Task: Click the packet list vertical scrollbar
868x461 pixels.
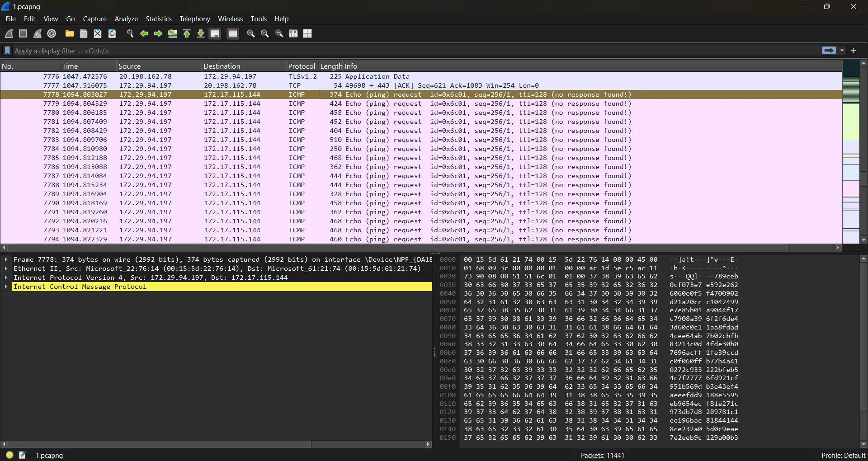Action: pos(863,179)
